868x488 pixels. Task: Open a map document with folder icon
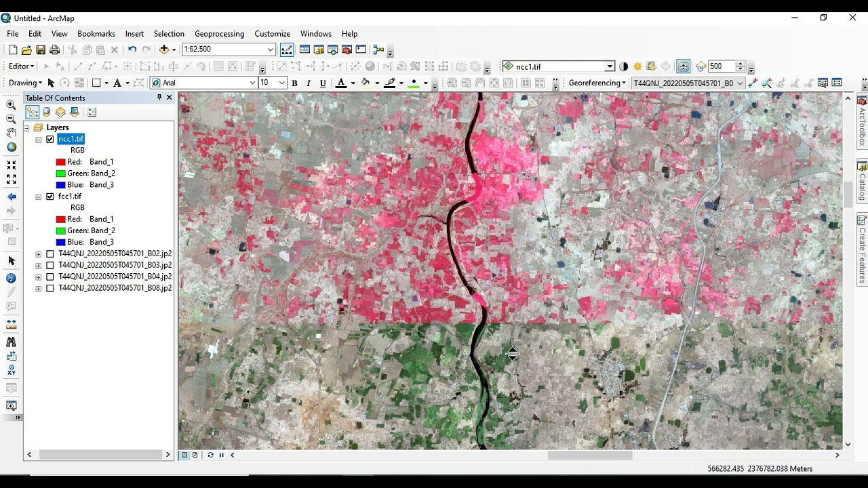[26, 49]
